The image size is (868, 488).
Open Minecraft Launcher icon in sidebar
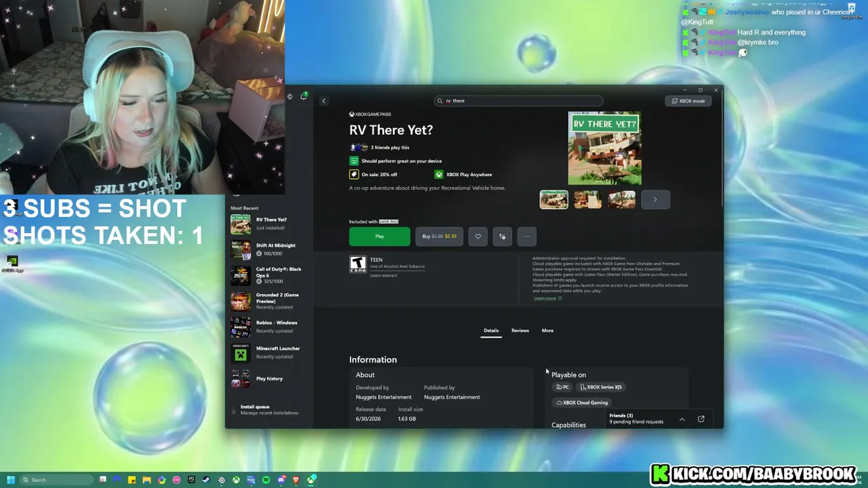241,352
